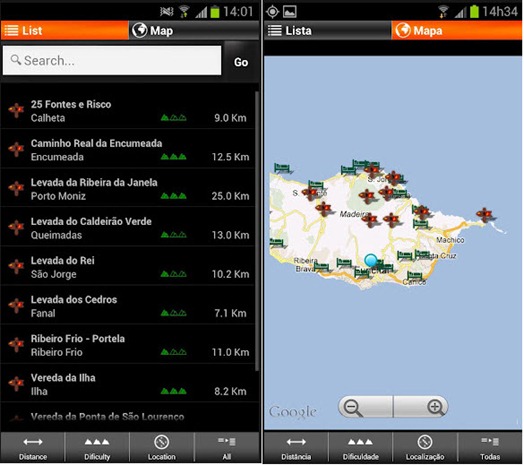Tap the trail marker left of Madeira label
Image resolution: width=524 pixels, height=465 pixels.
pyautogui.click(x=323, y=208)
